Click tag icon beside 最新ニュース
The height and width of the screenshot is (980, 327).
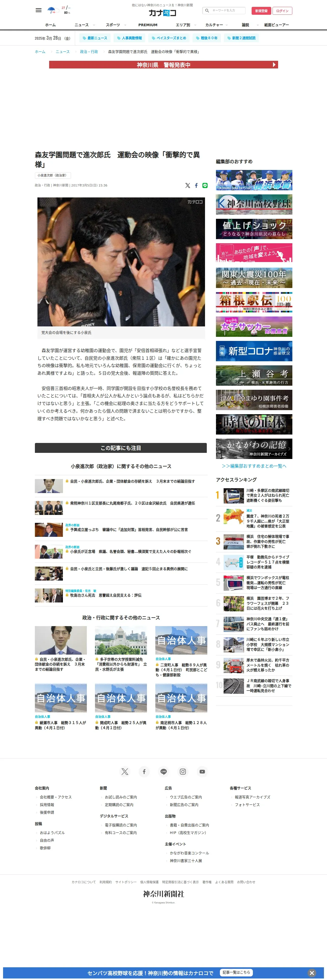pos(85,38)
